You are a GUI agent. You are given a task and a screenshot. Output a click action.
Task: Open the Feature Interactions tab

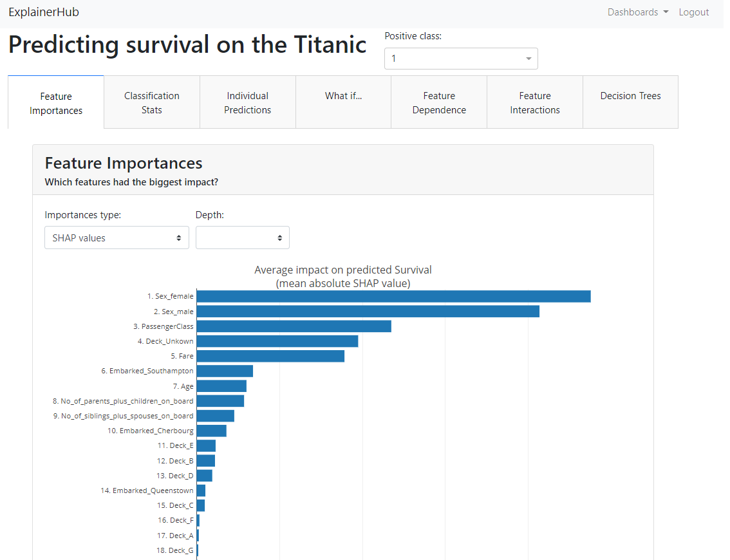point(535,102)
